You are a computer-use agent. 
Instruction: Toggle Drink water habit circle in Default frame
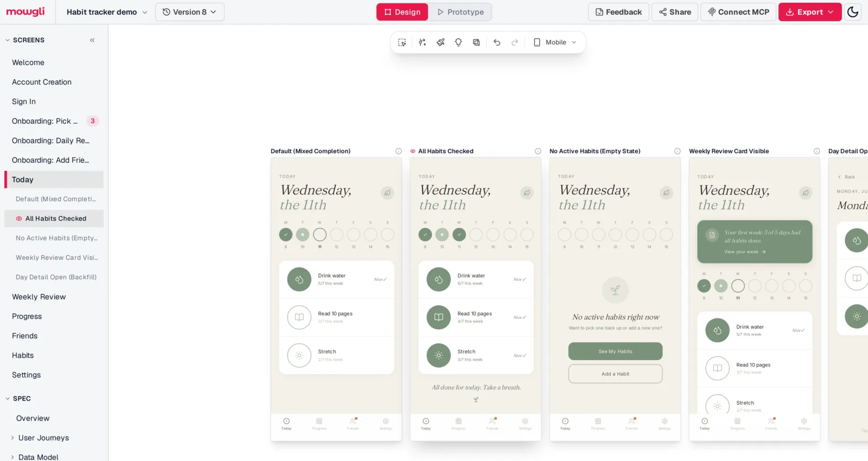(299, 279)
